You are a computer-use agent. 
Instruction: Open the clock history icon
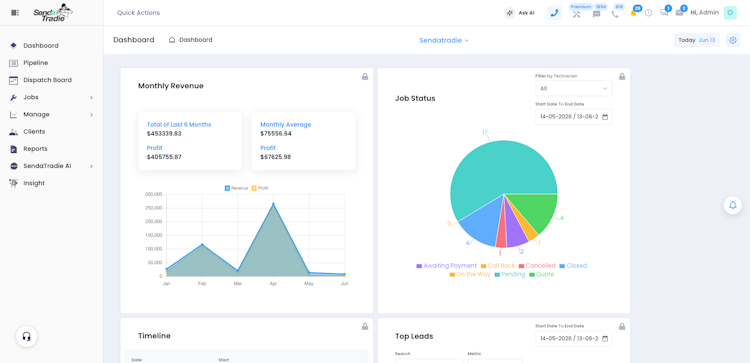649,13
